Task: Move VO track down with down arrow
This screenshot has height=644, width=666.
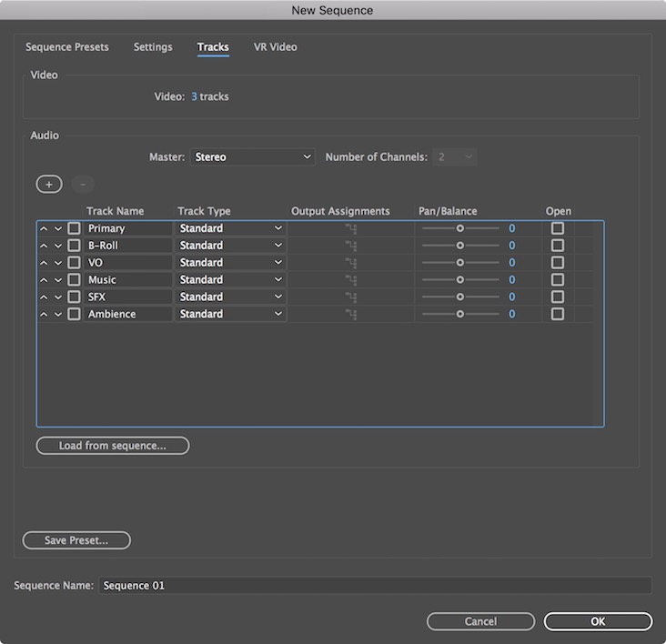Action: click(x=58, y=263)
